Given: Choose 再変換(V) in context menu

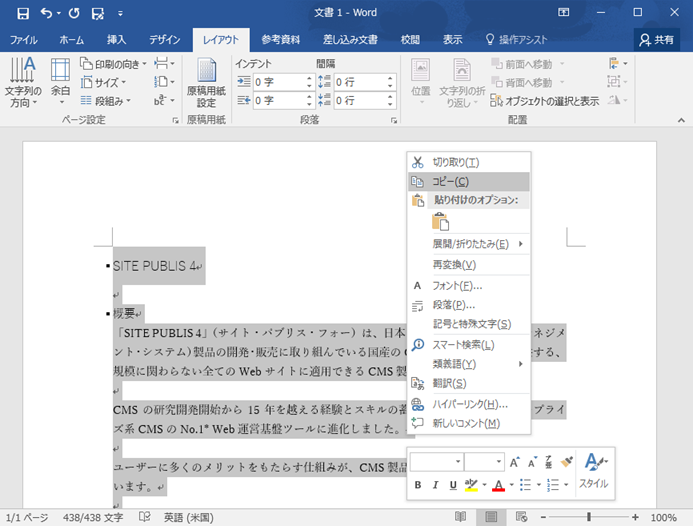Looking at the screenshot, I should (x=468, y=265).
